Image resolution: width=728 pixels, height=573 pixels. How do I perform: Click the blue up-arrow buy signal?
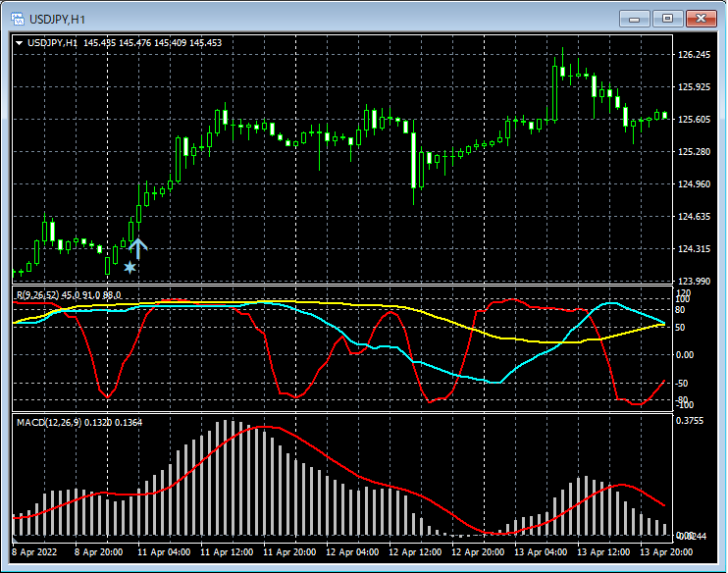[137, 247]
